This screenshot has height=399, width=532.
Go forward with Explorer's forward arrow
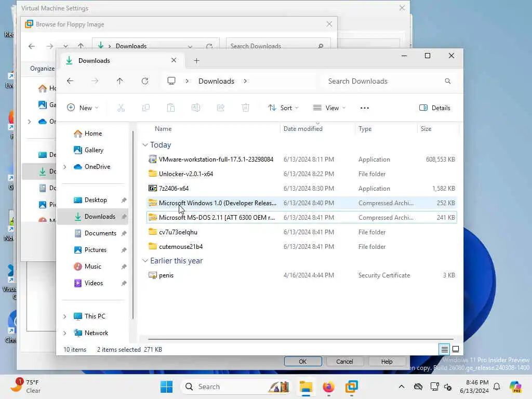95,81
